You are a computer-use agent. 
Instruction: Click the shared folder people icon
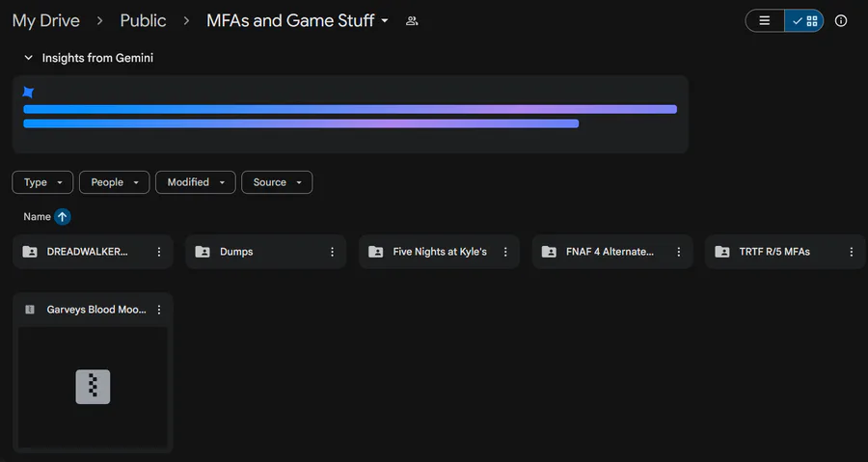tap(412, 21)
